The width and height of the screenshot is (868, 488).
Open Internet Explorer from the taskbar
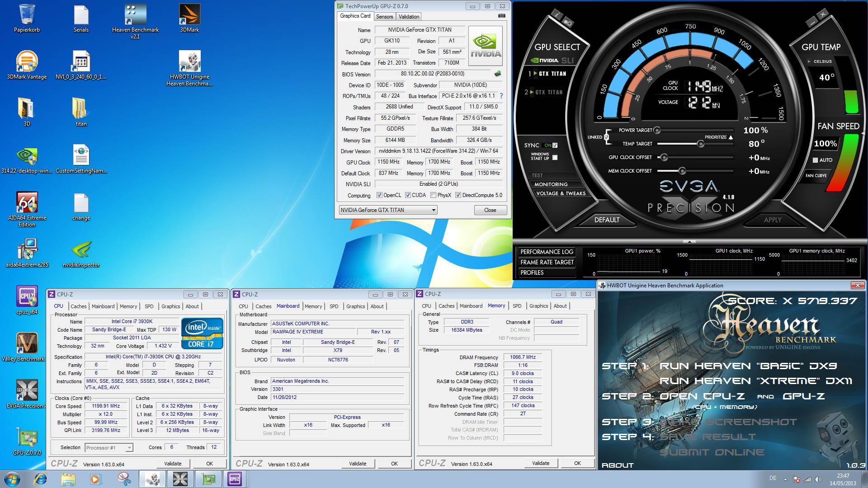click(x=41, y=479)
